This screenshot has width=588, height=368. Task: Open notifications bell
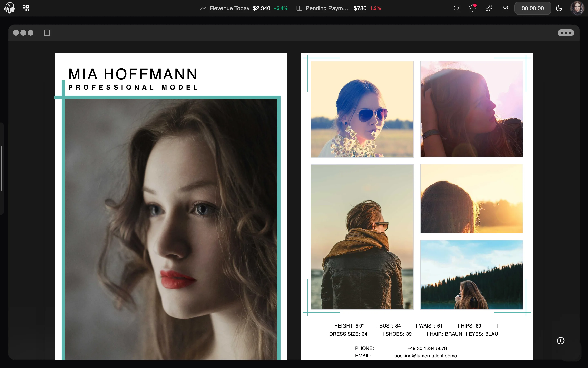[473, 8]
